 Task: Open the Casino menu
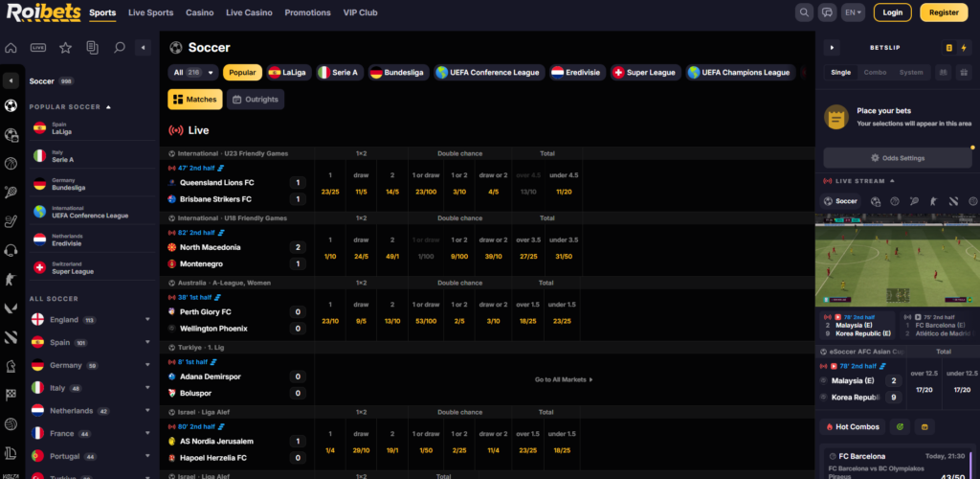[199, 12]
